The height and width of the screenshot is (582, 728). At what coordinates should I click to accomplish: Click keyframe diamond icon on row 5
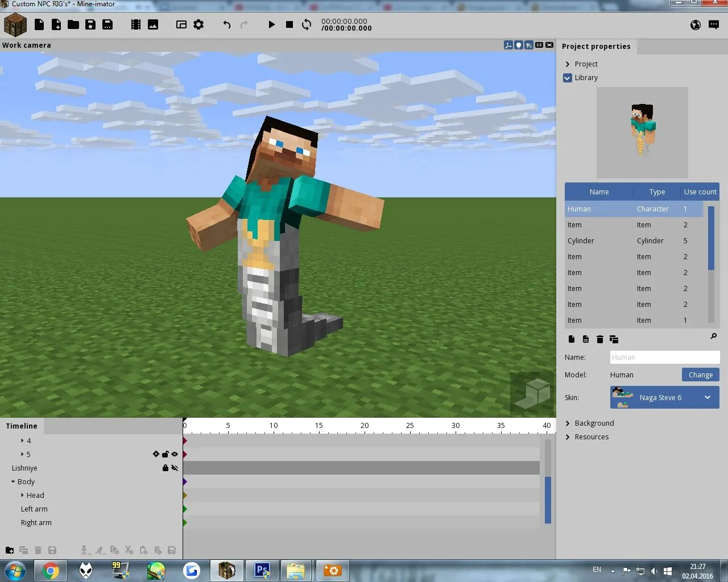point(156,454)
